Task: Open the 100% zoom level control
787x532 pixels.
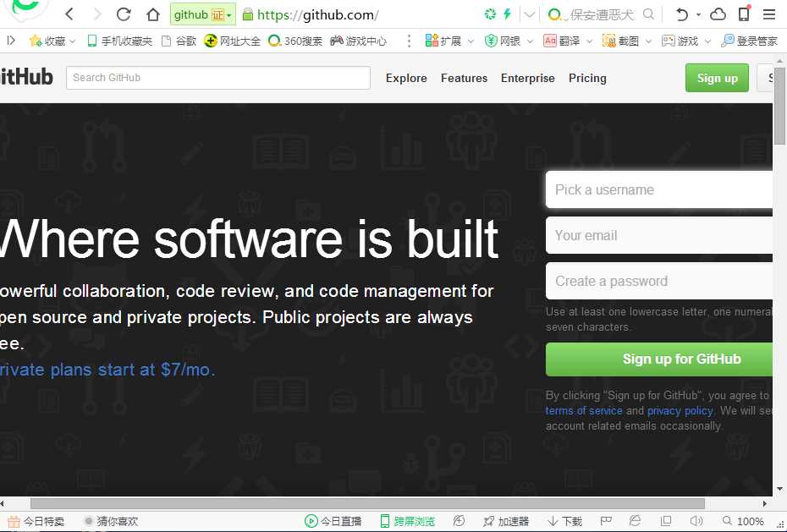Action: 743,522
